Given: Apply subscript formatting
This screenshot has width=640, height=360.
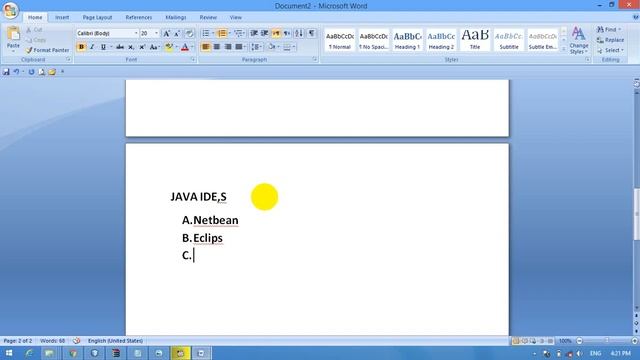Looking at the screenshot, I should pos(131,47).
